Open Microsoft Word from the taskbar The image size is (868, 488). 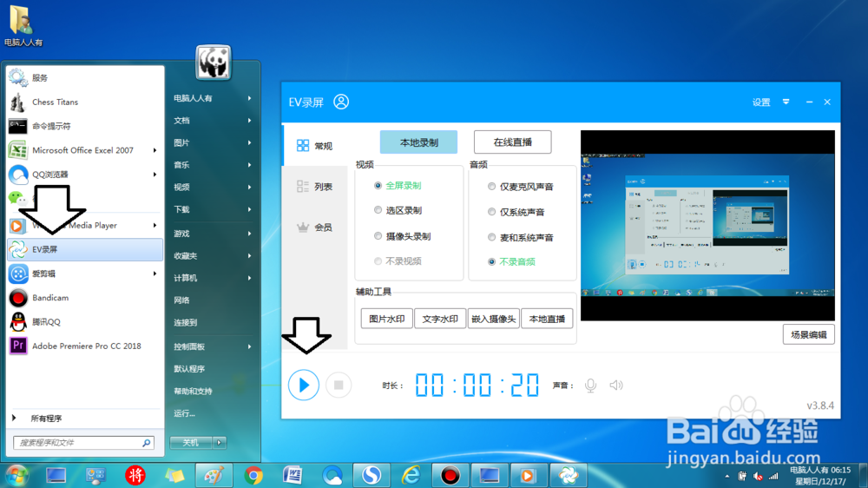tap(293, 476)
